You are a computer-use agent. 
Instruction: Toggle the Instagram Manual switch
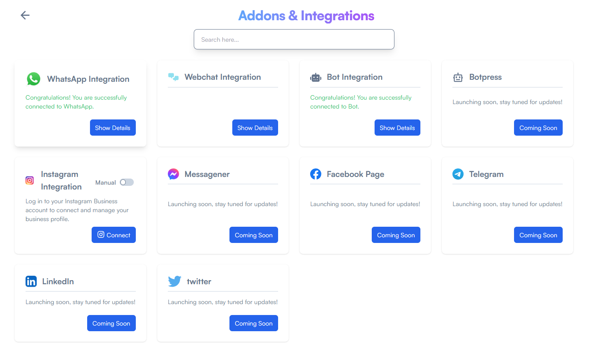(x=126, y=182)
